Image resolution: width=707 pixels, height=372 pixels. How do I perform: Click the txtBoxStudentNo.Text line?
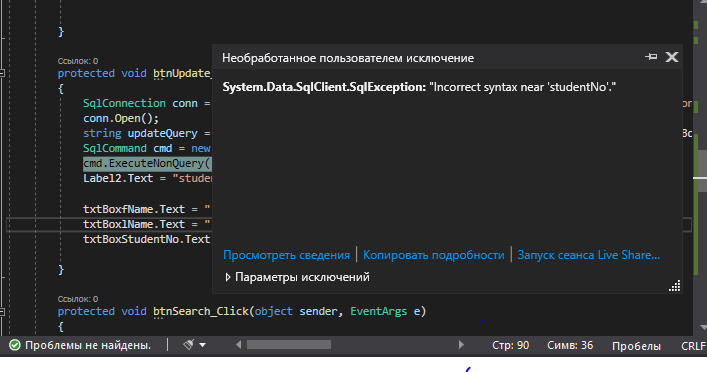pos(147,239)
